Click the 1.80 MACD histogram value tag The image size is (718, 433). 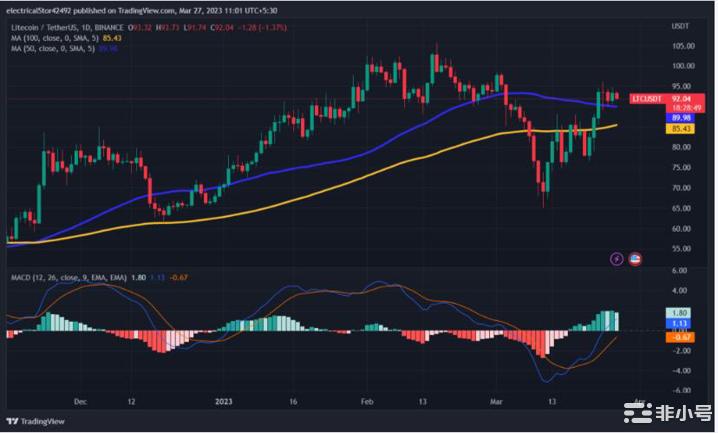click(679, 313)
